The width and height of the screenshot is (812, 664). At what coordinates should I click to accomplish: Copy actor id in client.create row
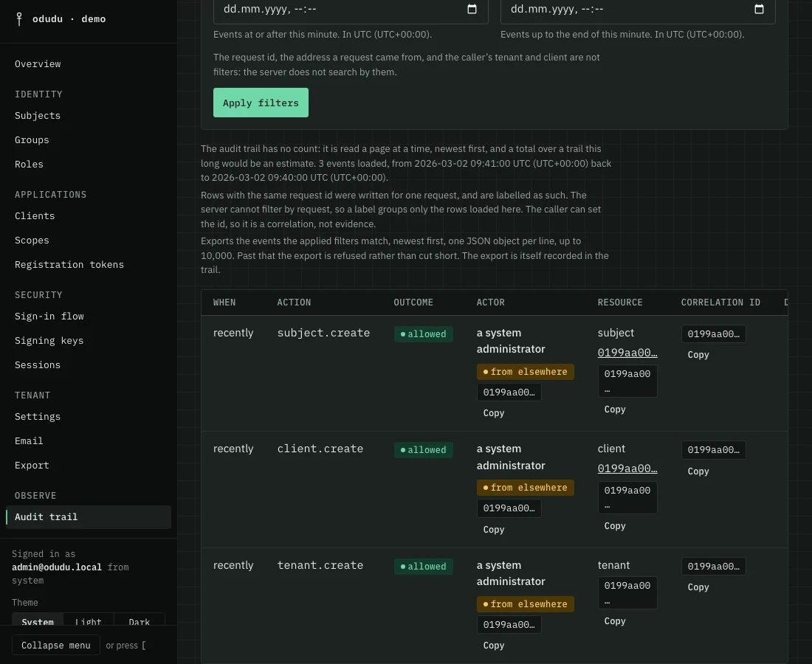494,530
